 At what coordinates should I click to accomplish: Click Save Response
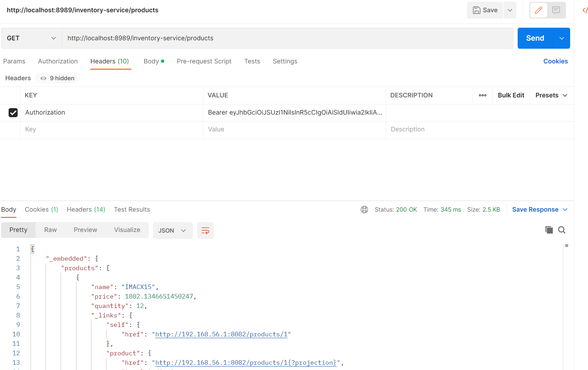point(535,210)
